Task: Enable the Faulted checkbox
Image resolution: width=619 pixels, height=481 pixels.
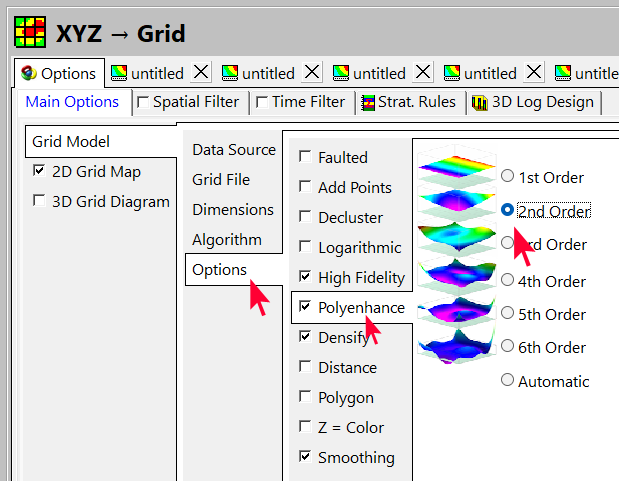Action: [x=305, y=158]
